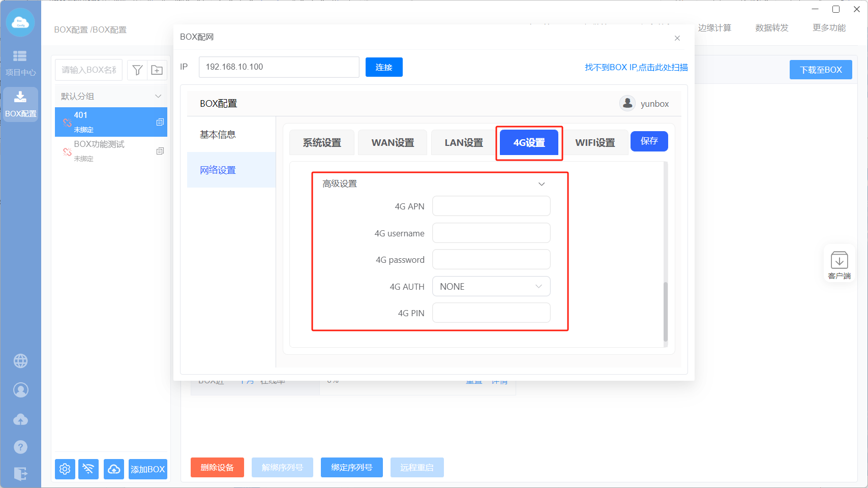Screen dimensions: 868x488
Task: Switch to the WIFI设置 tab
Action: [x=595, y=143]
